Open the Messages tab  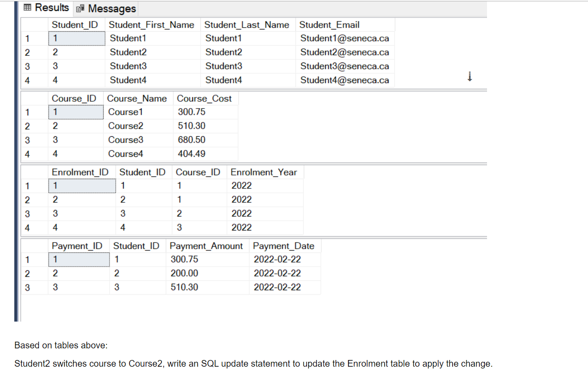106,8
